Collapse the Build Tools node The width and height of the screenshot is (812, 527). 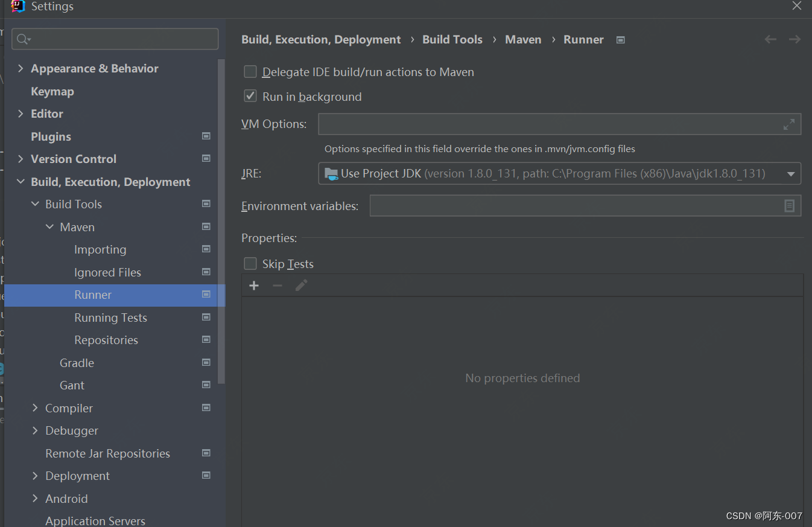coord(35,204)
